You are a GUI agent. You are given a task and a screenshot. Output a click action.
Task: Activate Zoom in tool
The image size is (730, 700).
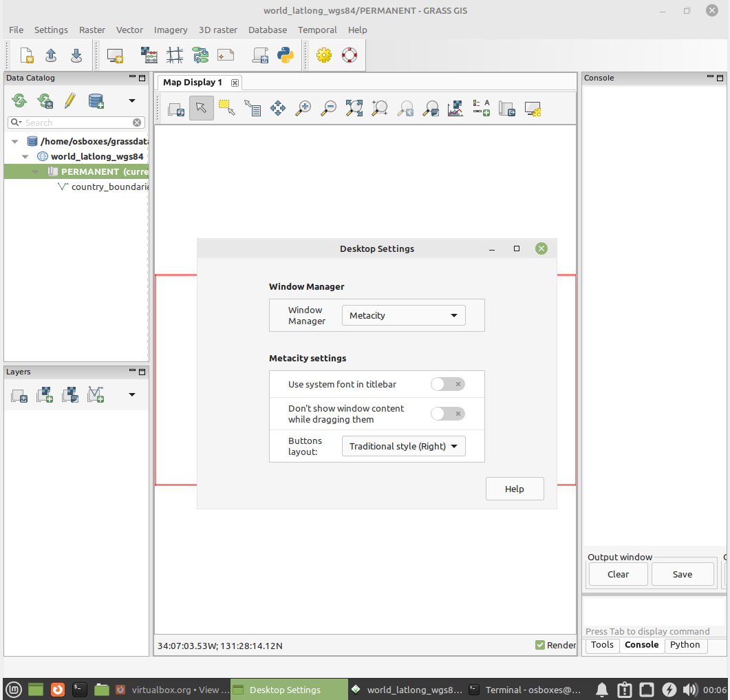pos(303,108)
